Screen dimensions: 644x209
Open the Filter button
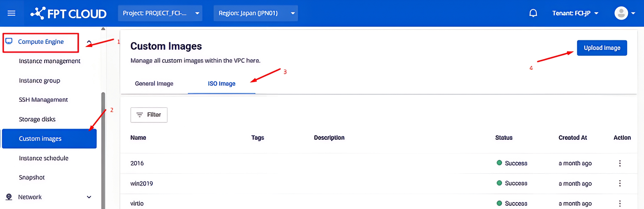click(x=149, y=115)
